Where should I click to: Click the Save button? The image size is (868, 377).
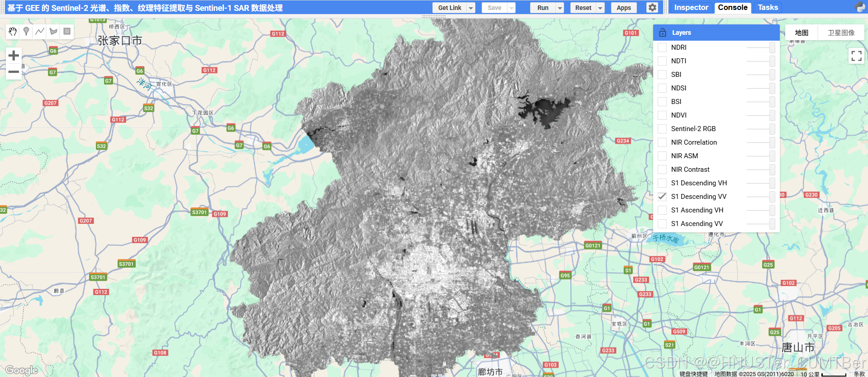[x=494, y=8]
